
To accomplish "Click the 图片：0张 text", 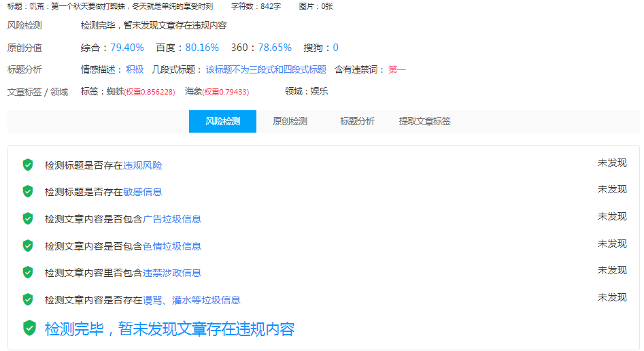I will tap(316, 6).
